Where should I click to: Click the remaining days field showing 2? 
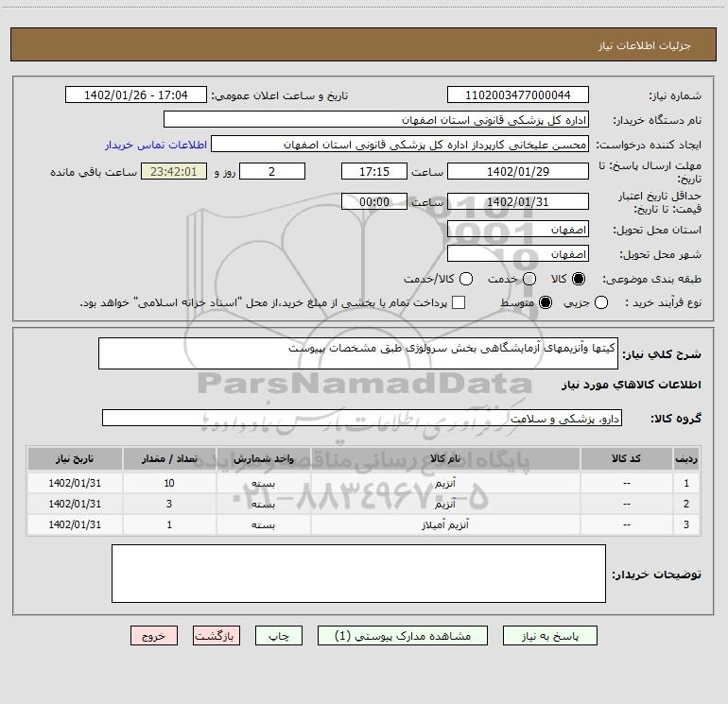pos(272,171)
